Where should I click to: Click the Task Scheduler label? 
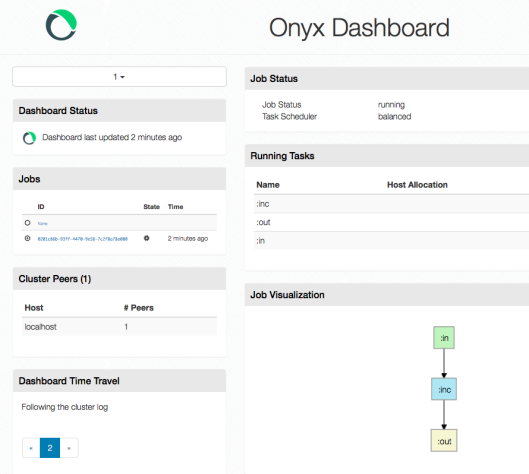click(289, 116)
